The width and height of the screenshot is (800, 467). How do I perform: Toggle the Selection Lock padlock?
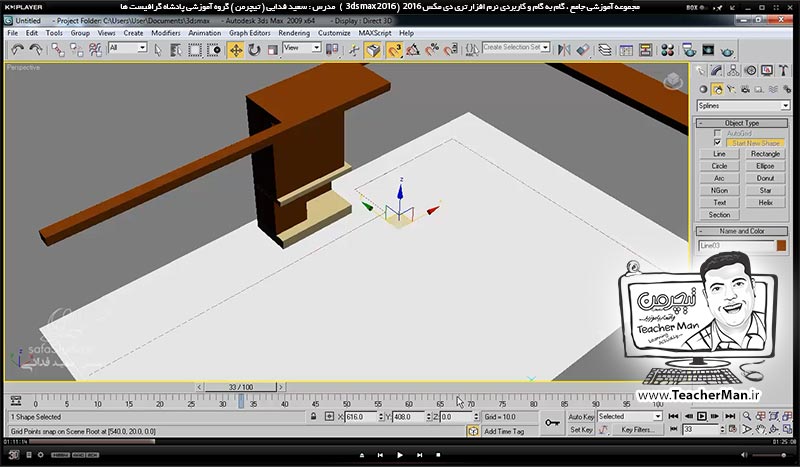(x=313, y=416)
